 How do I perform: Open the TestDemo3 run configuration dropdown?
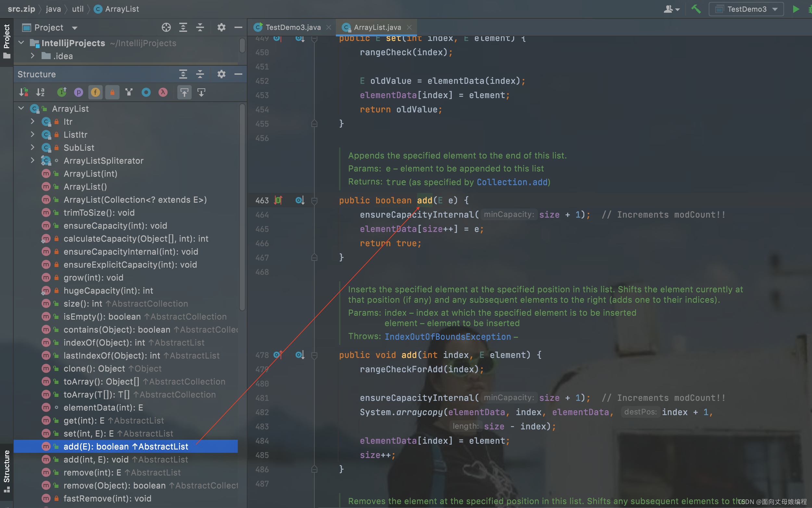pyautogui.click(x=746, y=9)
